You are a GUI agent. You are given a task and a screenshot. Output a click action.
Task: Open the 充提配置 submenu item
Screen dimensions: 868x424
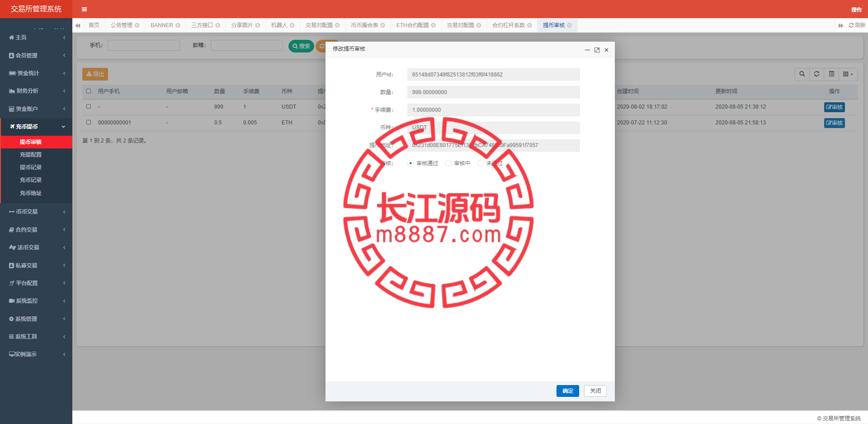tap(36, 155)
